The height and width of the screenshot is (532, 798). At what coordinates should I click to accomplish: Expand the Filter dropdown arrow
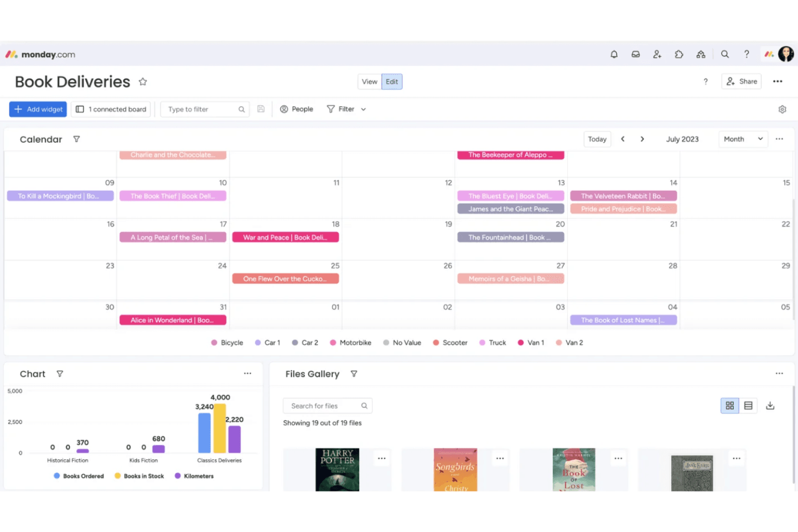point(363,109)
